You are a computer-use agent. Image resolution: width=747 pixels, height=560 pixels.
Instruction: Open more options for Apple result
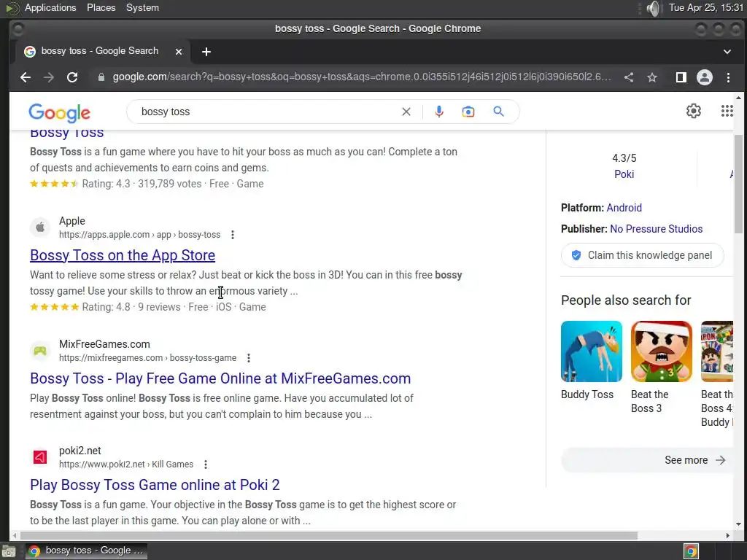[x=233, y=235]
